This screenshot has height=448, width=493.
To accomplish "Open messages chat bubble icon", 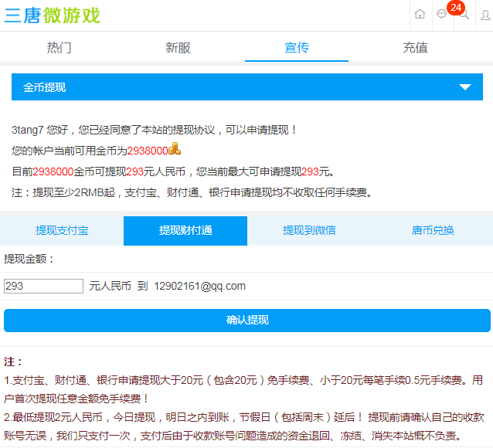I will [x=442, y=15].
